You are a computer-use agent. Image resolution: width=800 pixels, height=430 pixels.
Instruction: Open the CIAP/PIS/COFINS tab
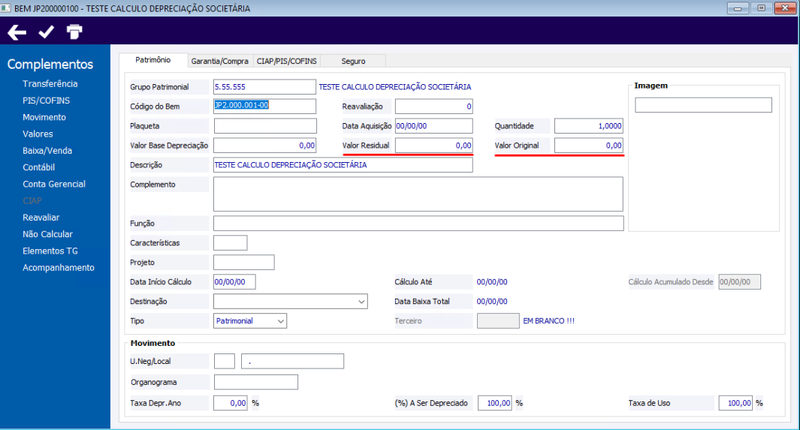(x=287, y=61)
